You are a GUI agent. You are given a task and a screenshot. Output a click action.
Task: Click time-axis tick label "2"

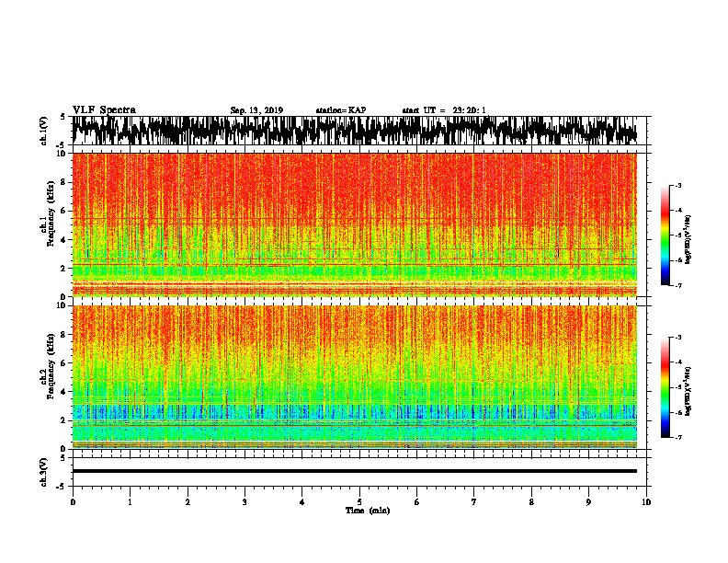[188, 502]
